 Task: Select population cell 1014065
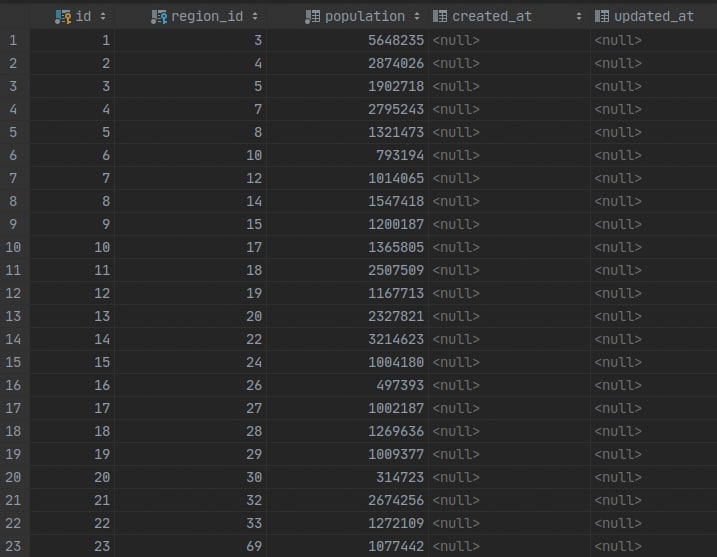[x=348, y=178]
